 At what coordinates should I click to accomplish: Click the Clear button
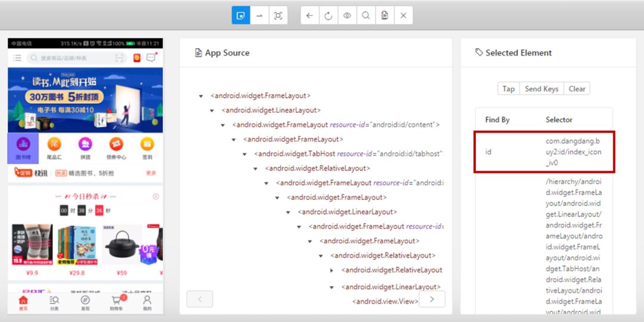(577, 89)
